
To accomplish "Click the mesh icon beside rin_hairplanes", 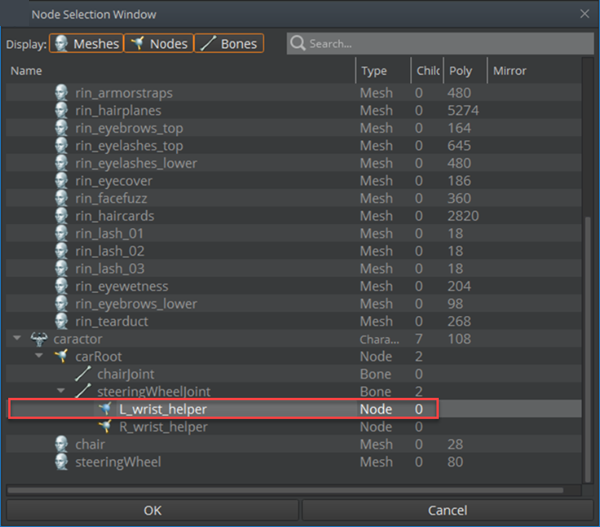I will click(x=63, y=110).
